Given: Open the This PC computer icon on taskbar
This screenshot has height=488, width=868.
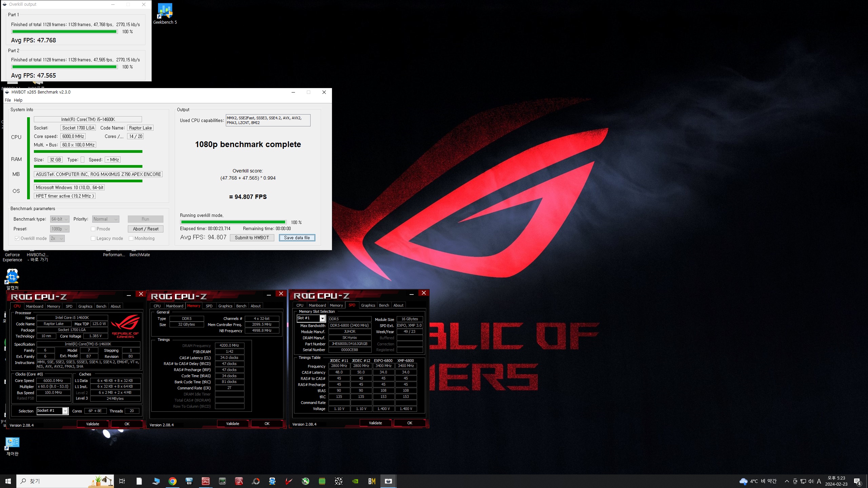Looking at the screenshot, I should pos(156,481).
